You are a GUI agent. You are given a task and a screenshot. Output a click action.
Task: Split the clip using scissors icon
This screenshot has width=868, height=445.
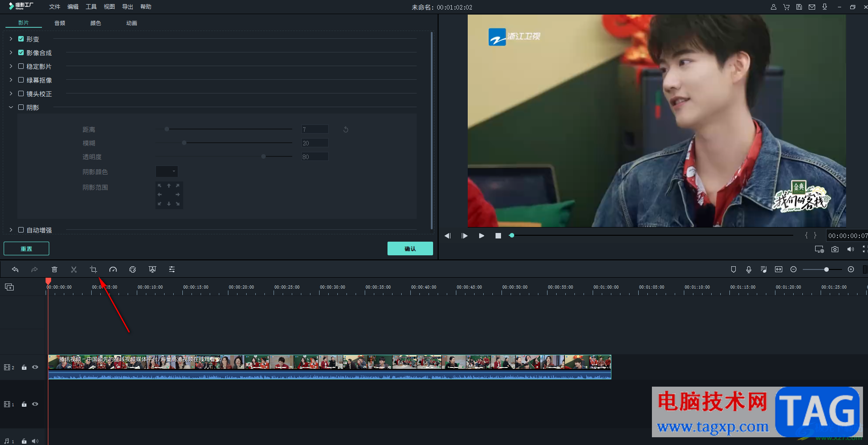[74, 269]
